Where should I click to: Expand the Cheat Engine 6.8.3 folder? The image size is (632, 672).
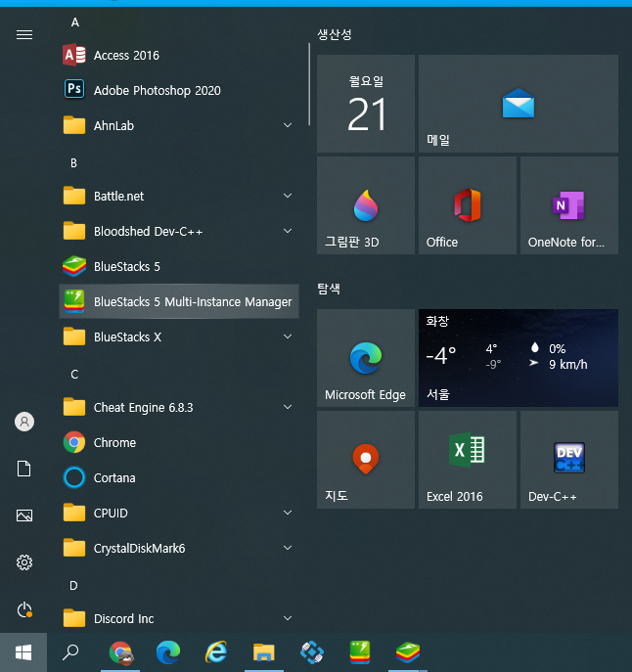tap(179, 407)
